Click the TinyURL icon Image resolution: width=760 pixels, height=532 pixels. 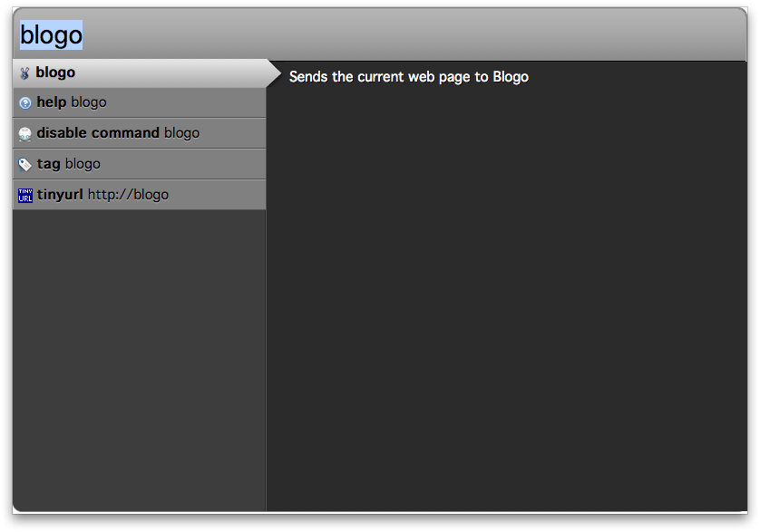(24, 195)
